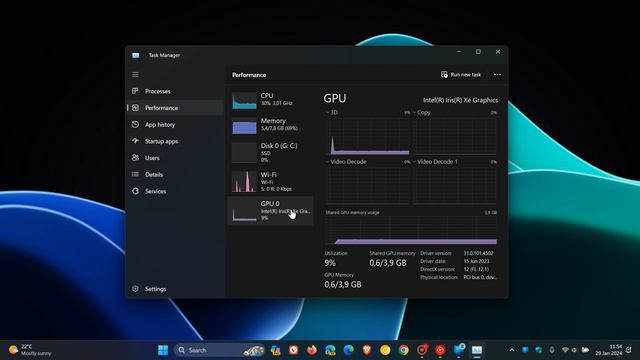This screenshot has width=640, height=360.
Task: Open Copilot icon beside Search
Action: 276,350
